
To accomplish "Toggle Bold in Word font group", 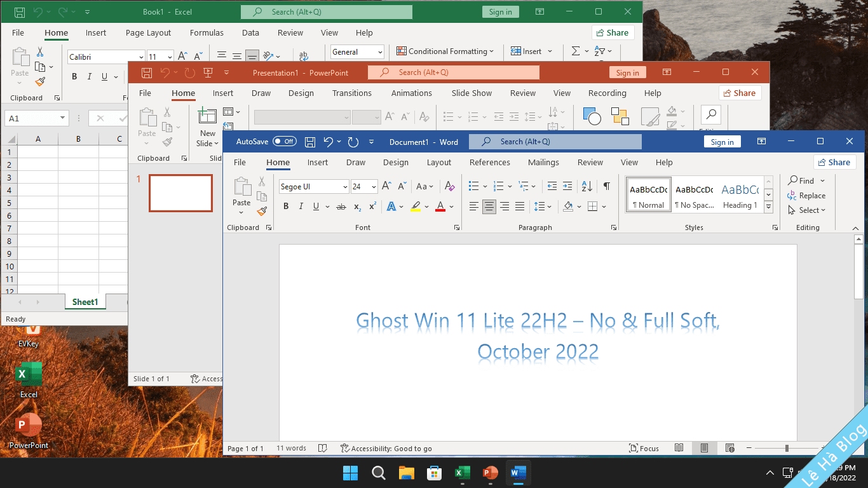I will pyautogui.click(x=286, y=206).
